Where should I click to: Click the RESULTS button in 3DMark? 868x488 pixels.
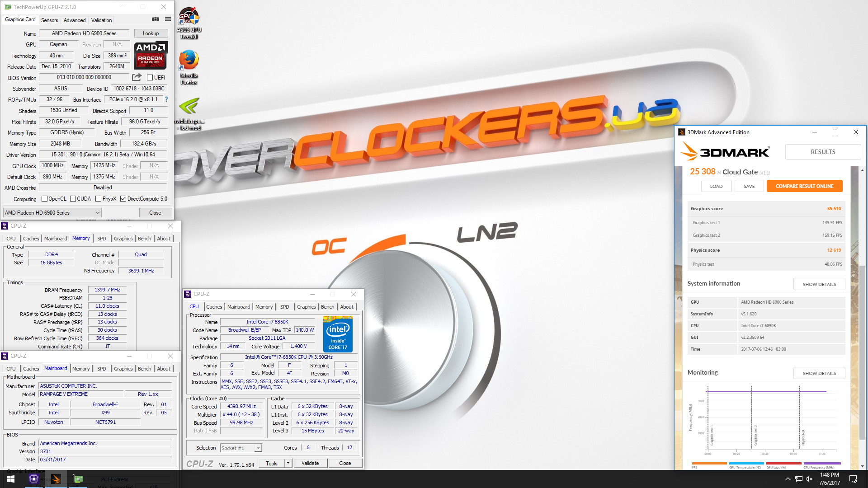tap(823, 152)
